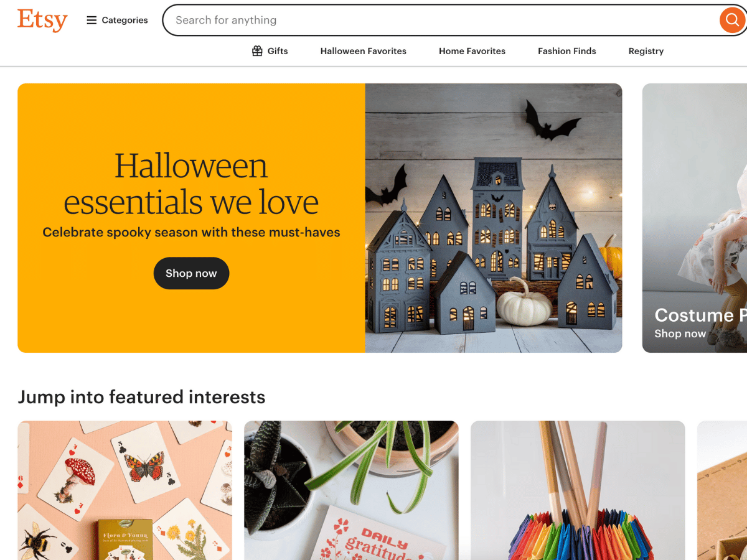The height and width of the screenshot is (560, 747).
Task: Select Fashion Finds
Action: 567,51
